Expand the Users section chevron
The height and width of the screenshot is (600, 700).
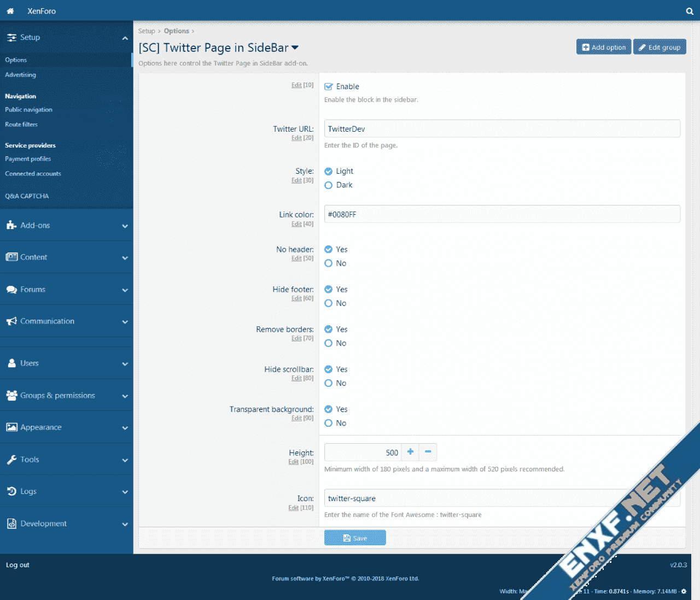(x=125, y=364)
